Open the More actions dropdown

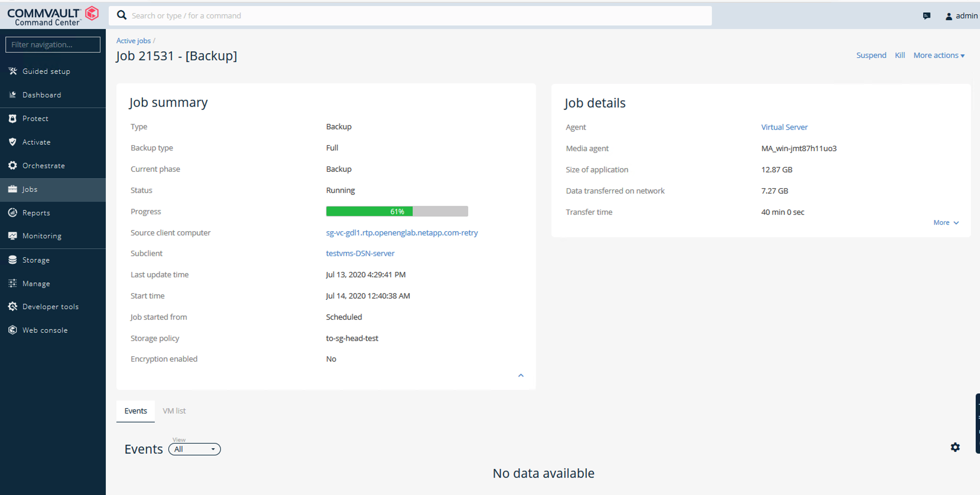tap(939, 55)
